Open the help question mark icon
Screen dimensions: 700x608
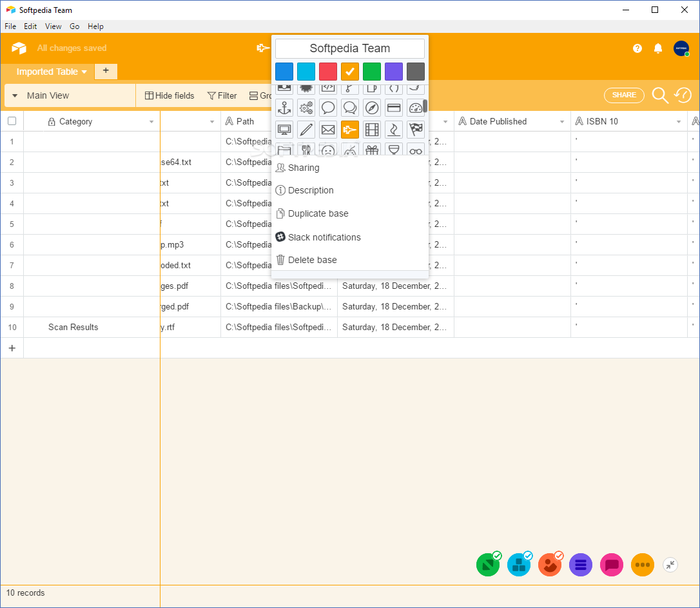[637, 48]
